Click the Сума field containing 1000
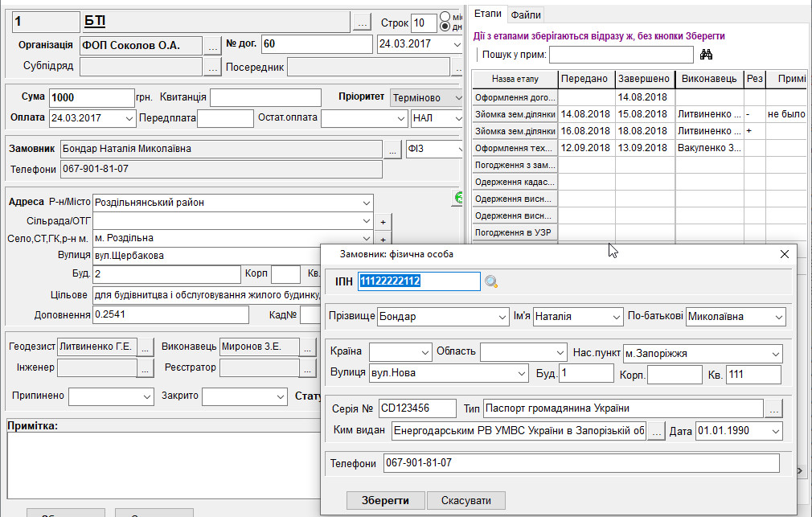Image resolution: width=812 pixels, height=517 pixels. (92, 98)
